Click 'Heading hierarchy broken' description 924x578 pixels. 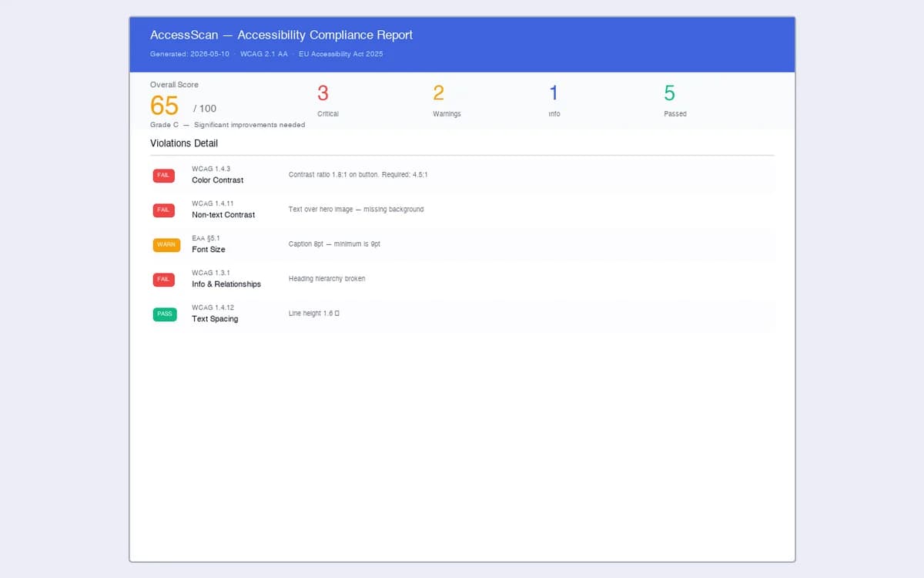tap(326, 279)
